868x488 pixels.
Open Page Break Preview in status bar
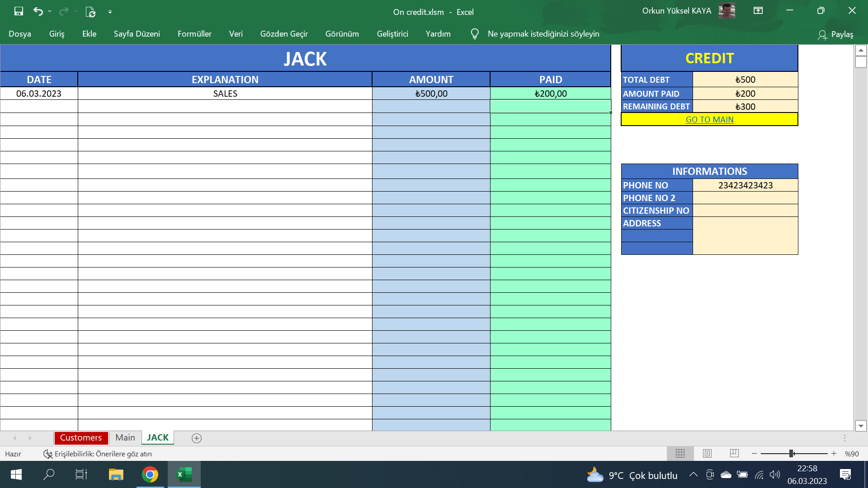pyautogui.click(x=734, y=453)
